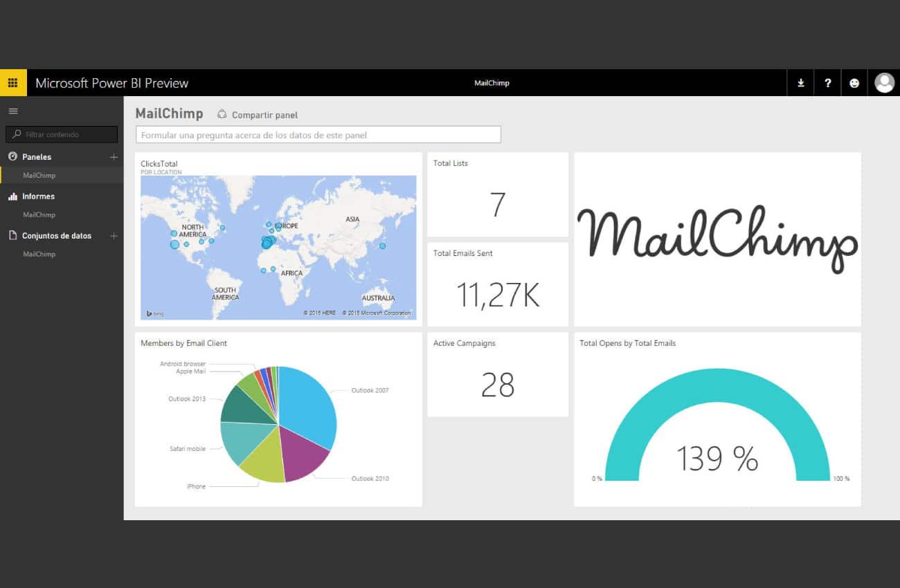Click the question box about panel data
Viewport: 900px width, 588px height.
318,135
